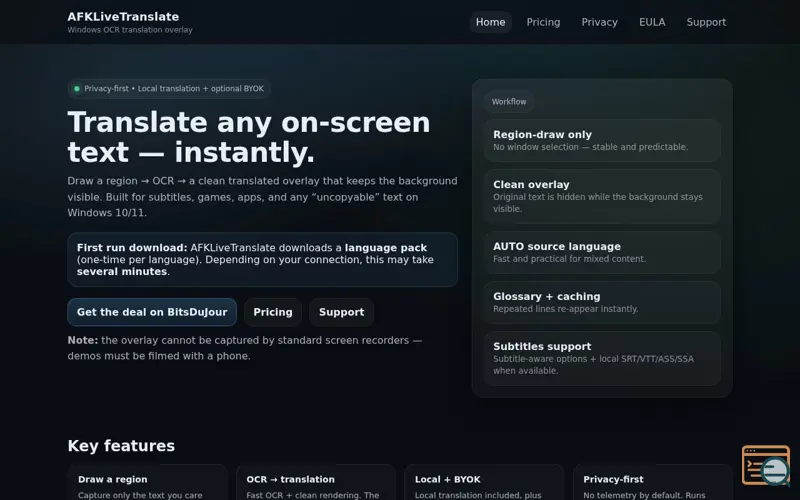Click the First run download notice box
The width and height of the screenshot is (800, 500).
pos(262,260)
